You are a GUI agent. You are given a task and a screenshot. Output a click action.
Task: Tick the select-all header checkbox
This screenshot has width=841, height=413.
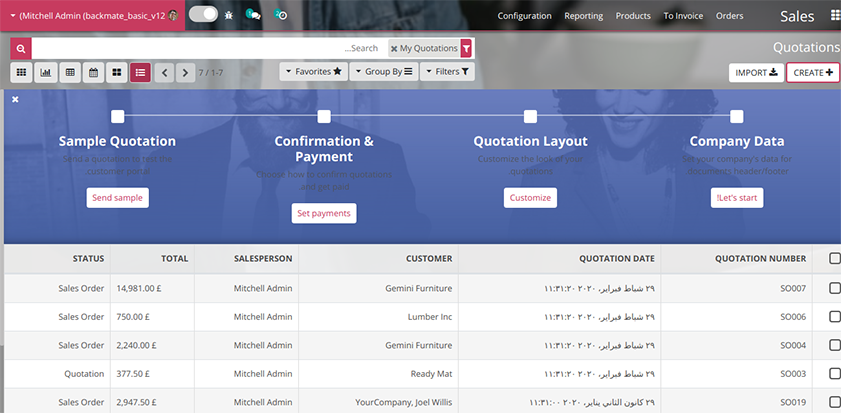pos(834,259)
